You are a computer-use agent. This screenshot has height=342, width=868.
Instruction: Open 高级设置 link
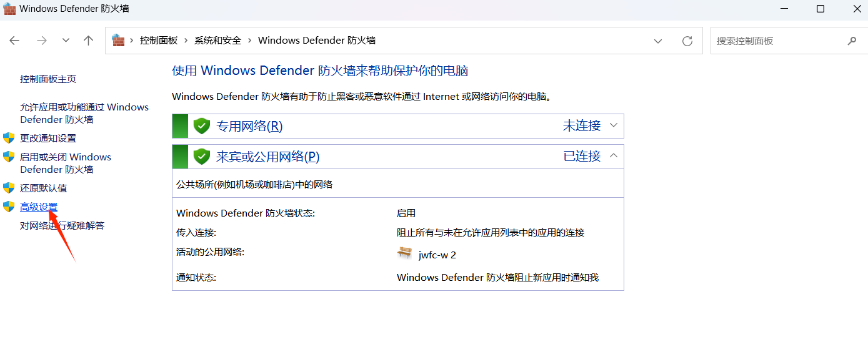pyautogui.click(x=39, y=207)
